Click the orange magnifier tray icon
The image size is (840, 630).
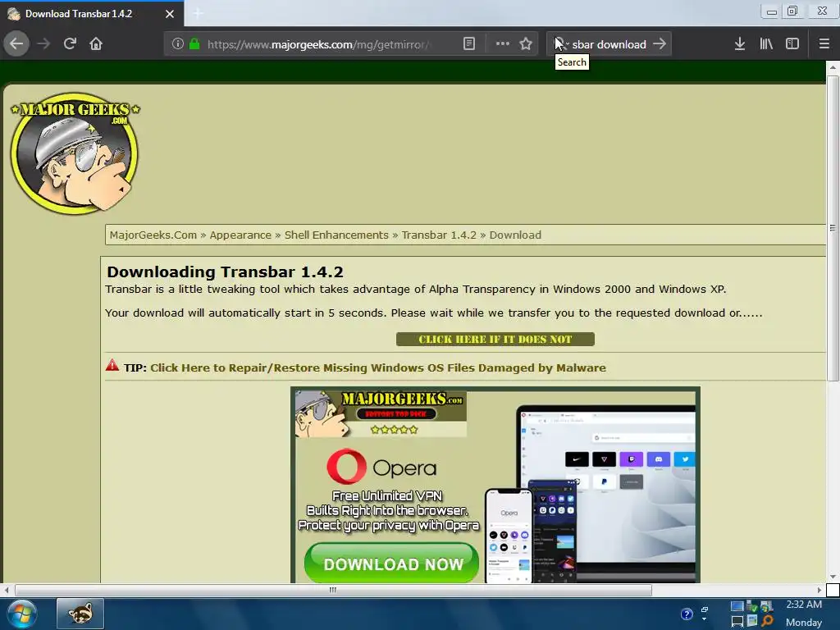coord(767,622)
